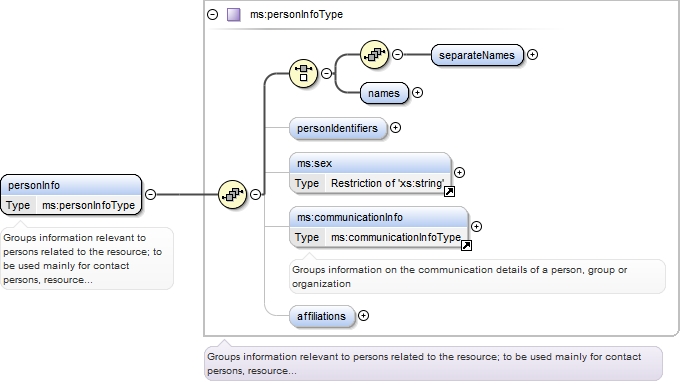Click the type value ms:personInfoType under personInfo
Viewport: 681px width, 384px height.
tap(89, 205)
